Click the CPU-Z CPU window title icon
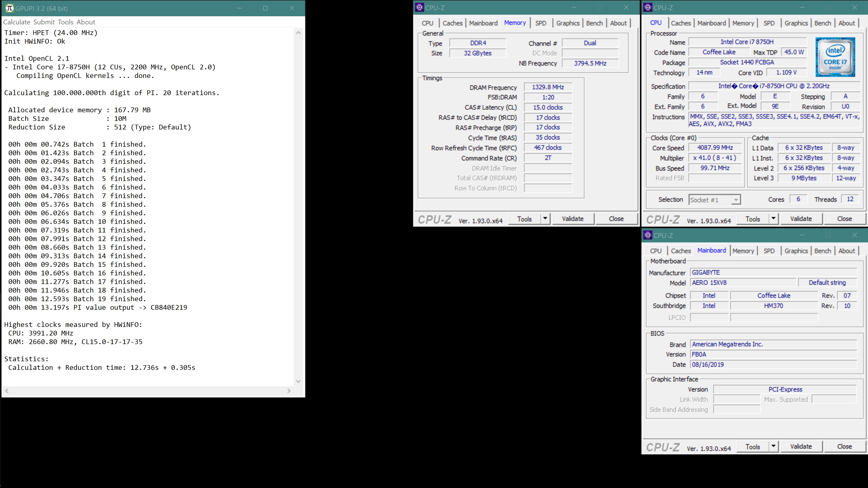Image resolution: width=868 pixels, height=488 pixels. [x=648, y=7]
